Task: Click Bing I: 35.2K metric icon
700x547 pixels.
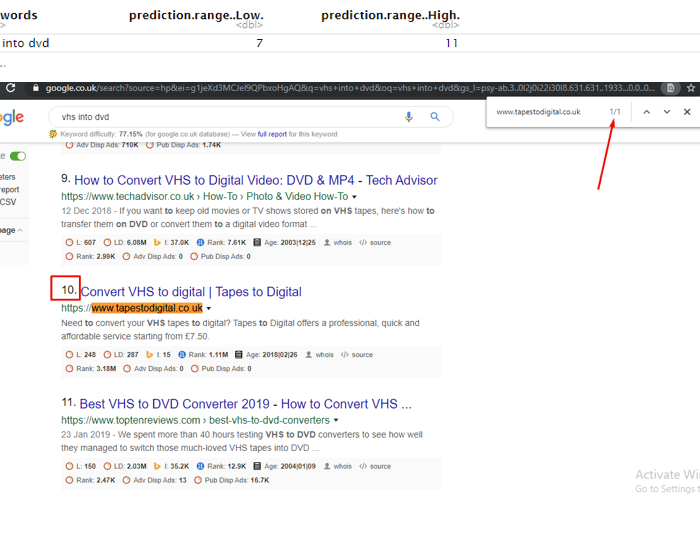Action: [157, 467]
